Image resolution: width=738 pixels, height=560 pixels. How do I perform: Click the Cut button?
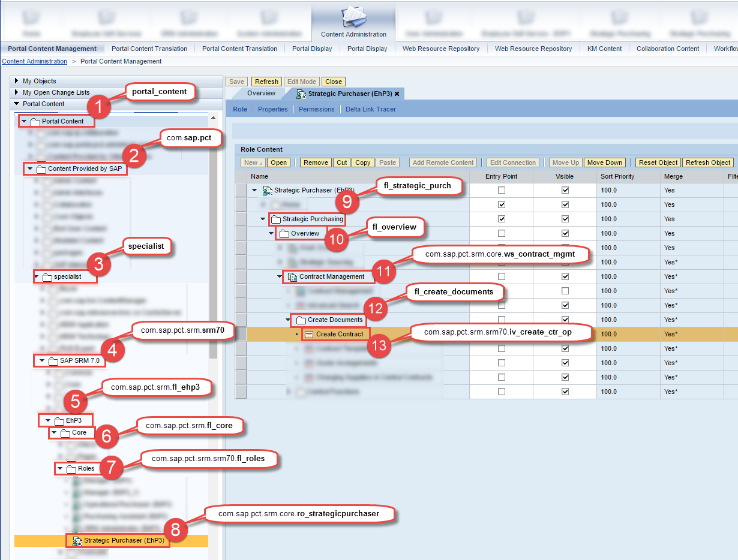tap(341, 162)
